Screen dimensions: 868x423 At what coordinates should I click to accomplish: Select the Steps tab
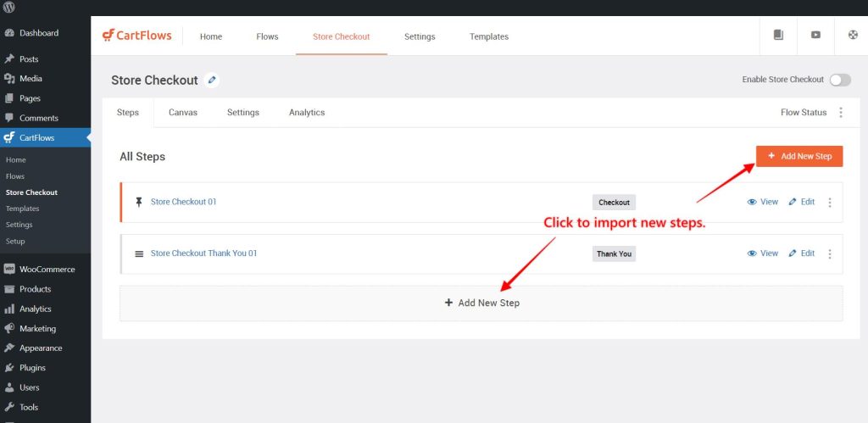coord(128,113)
